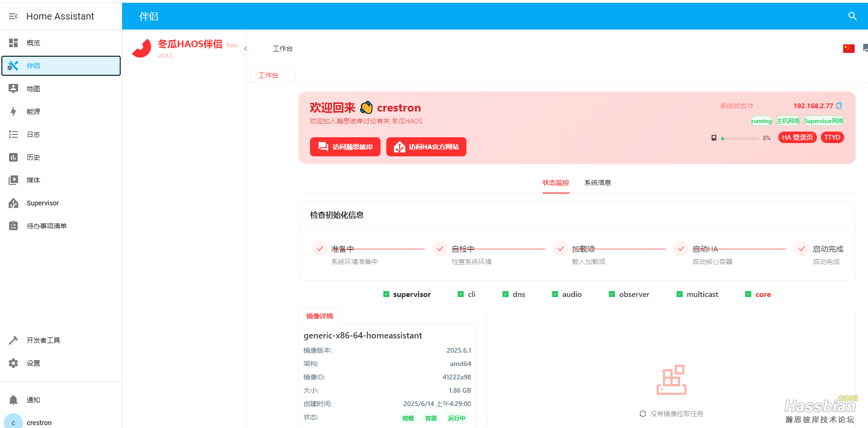Toggle the supervisor checkbox
This screenshot has height=428, width=868.
386,295
